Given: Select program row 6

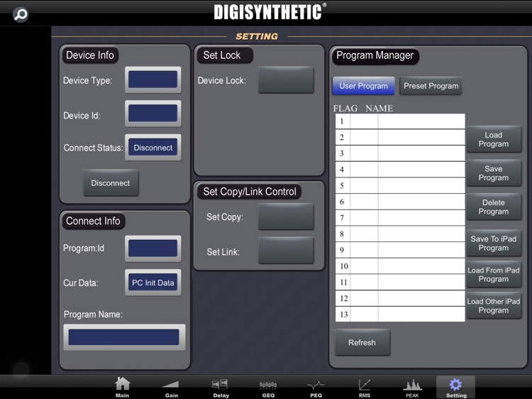Looking at the screenshot, I should (x=400, y=202).
